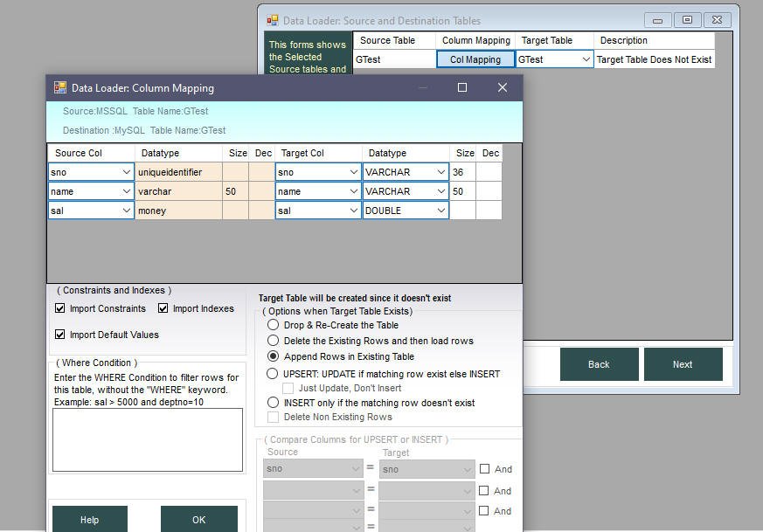Click the Source Col column header
Screen dimensions: 763x532
[91, 153]
